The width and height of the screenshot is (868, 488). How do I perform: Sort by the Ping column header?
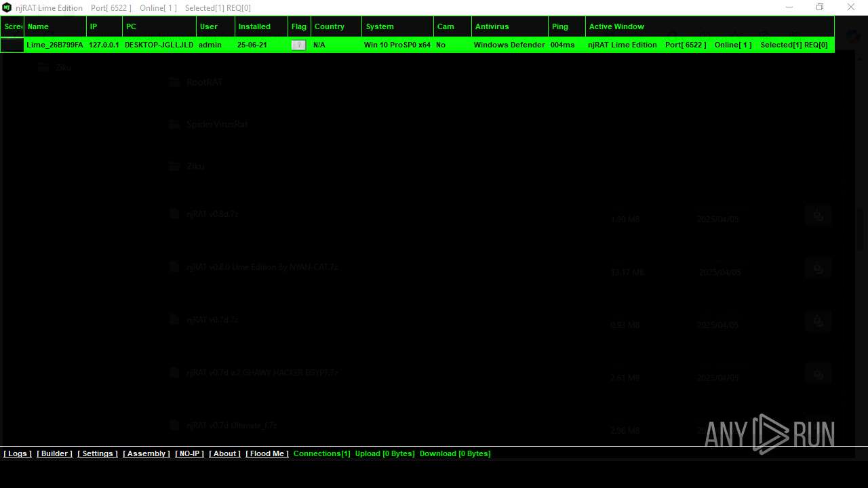pyautogui.click(x=567, y=26)
